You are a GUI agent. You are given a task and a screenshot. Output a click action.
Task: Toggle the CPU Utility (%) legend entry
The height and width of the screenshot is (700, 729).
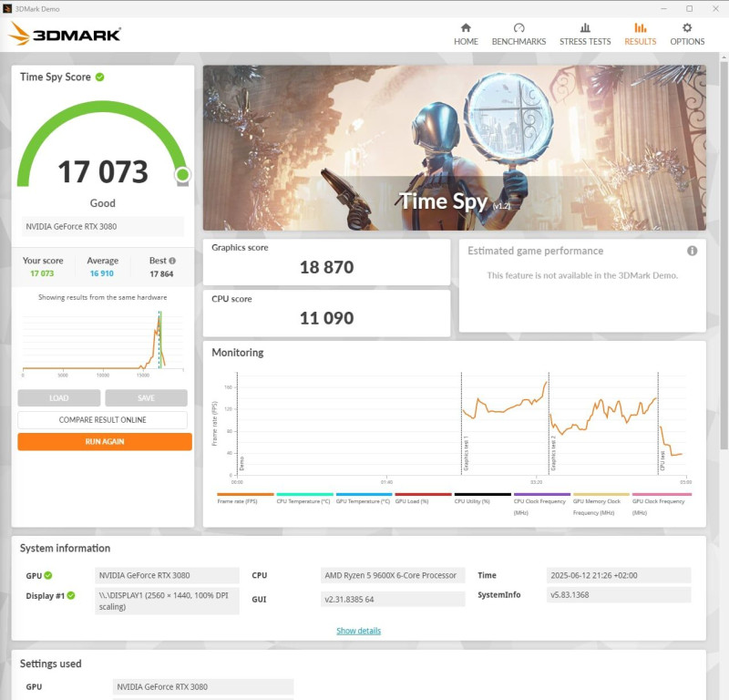tap(482, 499)
